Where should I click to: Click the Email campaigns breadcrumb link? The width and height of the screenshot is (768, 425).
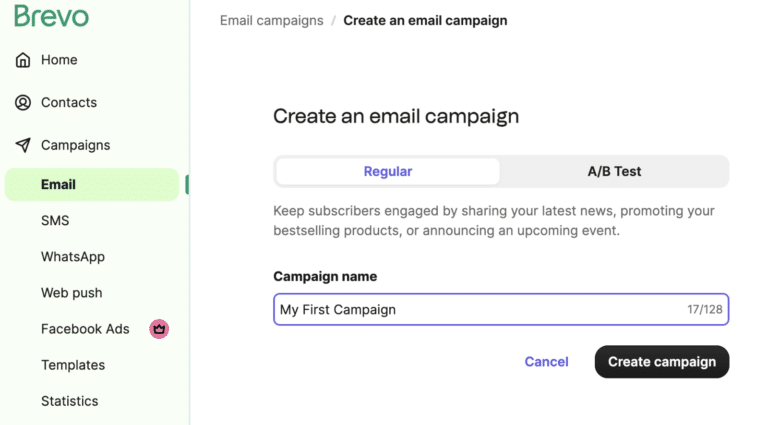coord(271,20)
